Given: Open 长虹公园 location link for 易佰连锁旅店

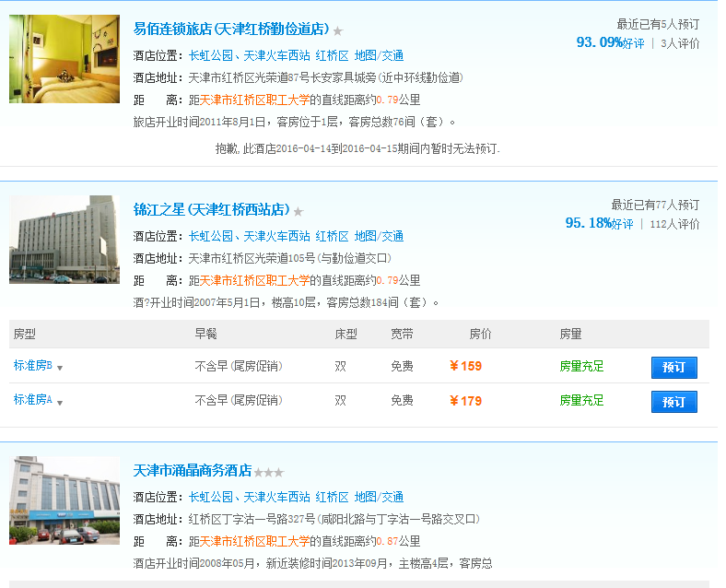Looking at the screenshot, I should (211, 55).
